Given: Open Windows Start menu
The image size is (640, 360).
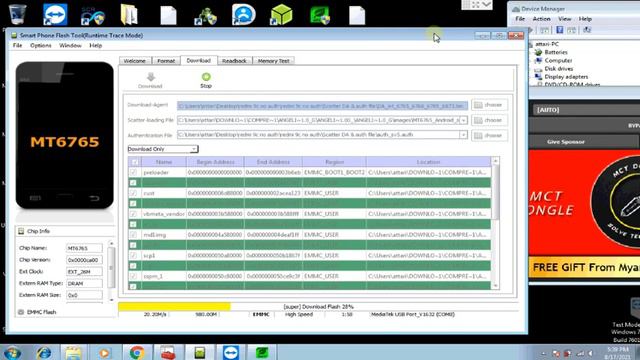Looking at the screenshot, I should [x=12, y=352].
